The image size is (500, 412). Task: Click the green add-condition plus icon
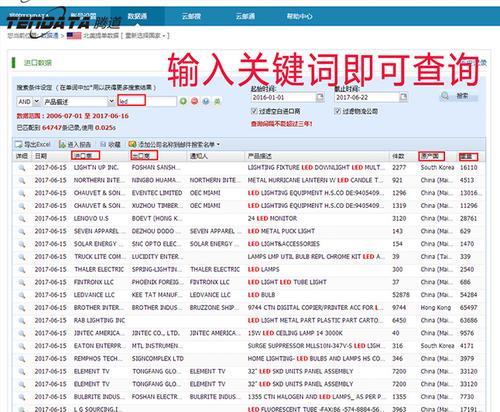[x=183, y=101]
